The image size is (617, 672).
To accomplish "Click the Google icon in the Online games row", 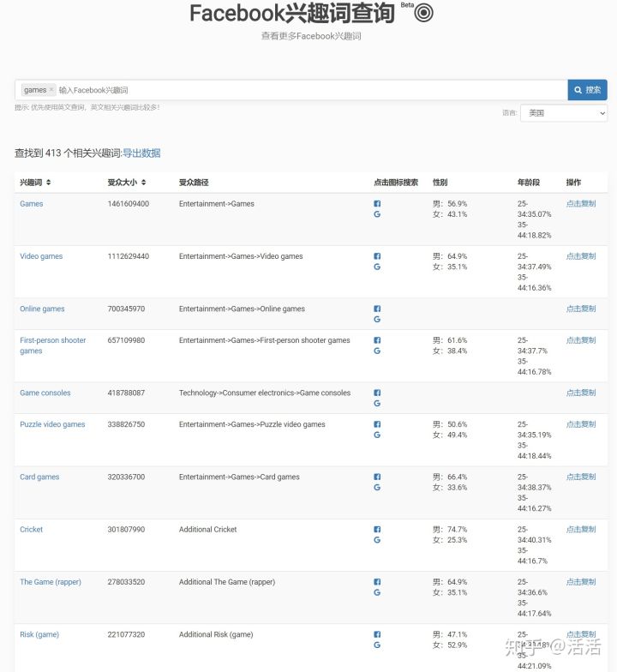I will point(377,319).
